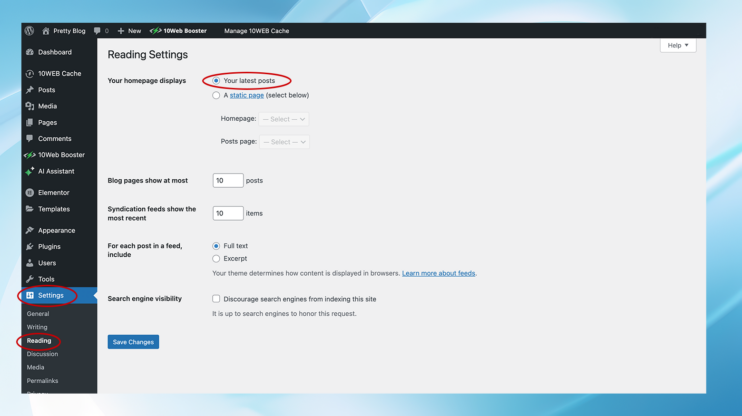Choose the Excerpt radio option
Image resolution: width=742 pixels, height=416 pixels.
[x=217, y=258]
